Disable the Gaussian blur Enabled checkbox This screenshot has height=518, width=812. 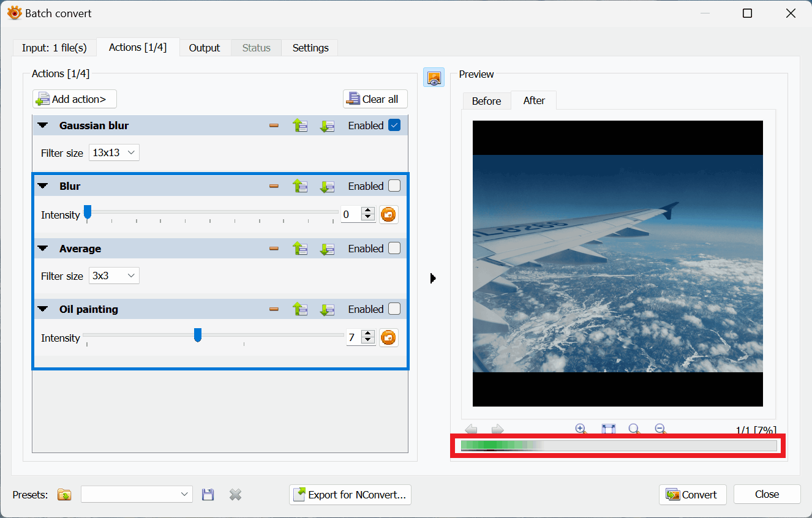[394, 126]
